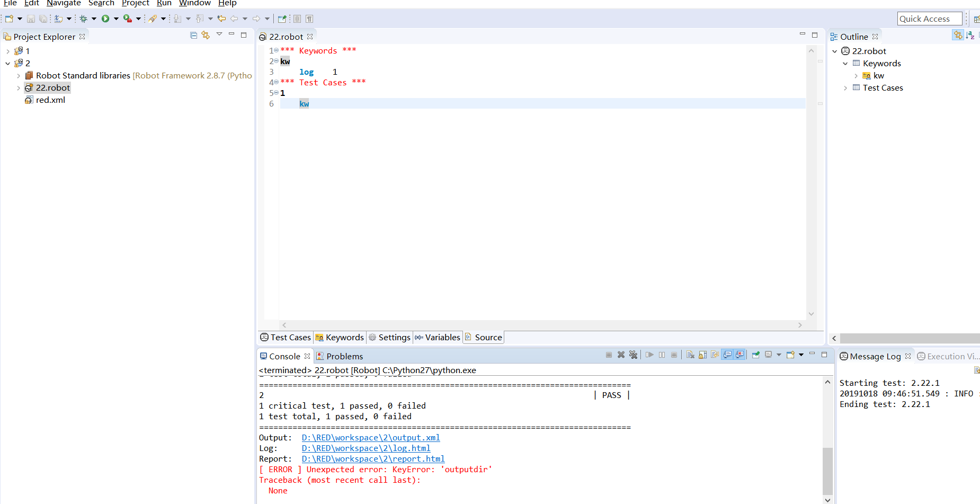Image resolution: width=980 pixels, height=504 pixels.
Task: Expand the Robot Standard libraries node
Action: [19, 75]
